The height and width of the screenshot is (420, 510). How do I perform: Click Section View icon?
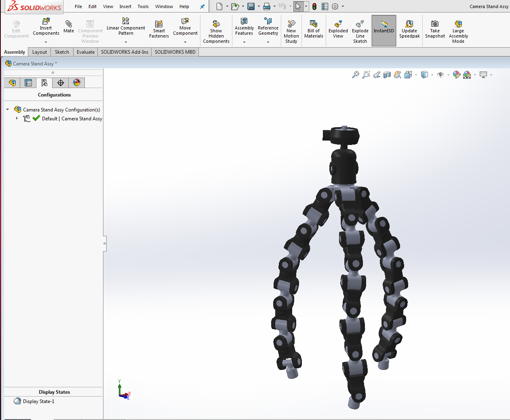387,75
